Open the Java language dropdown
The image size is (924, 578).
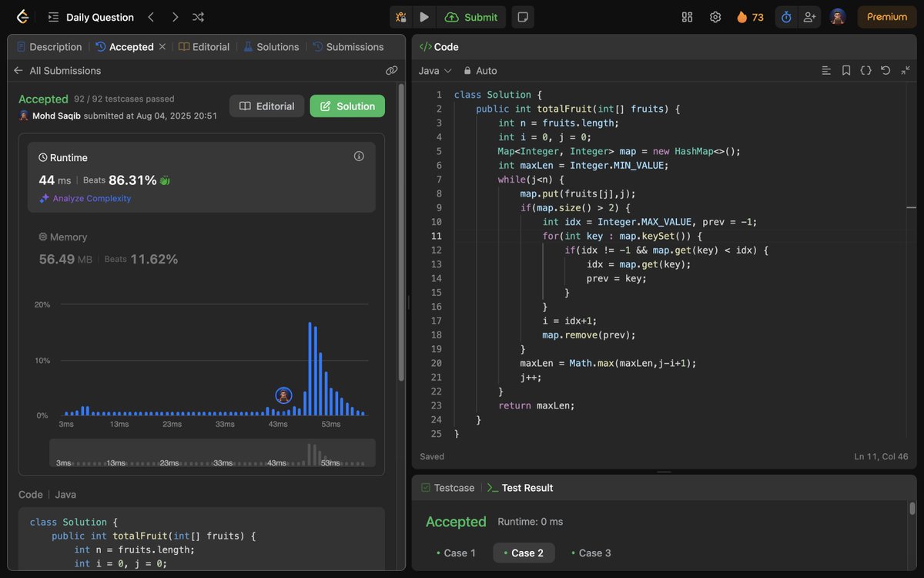coord(435,70)
